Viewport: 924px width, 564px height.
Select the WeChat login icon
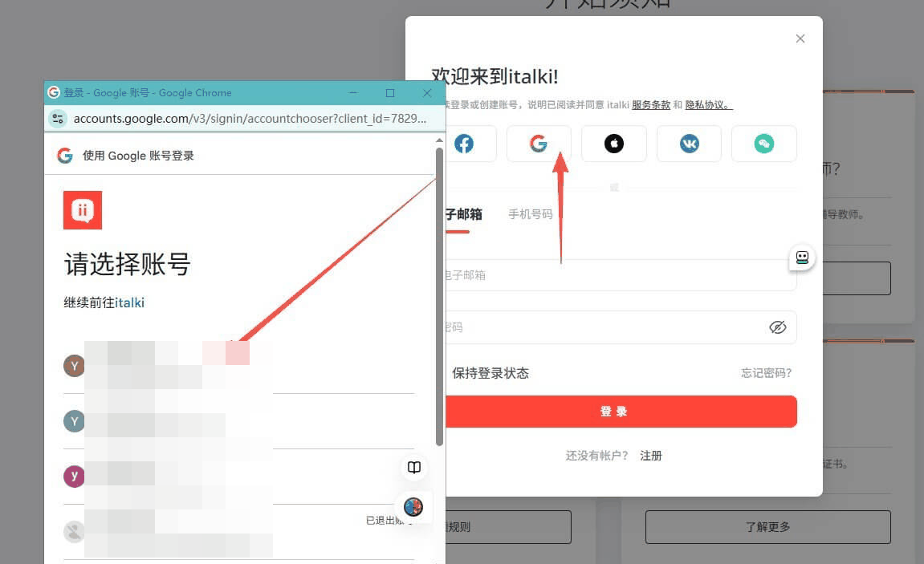tap(763, 144)
